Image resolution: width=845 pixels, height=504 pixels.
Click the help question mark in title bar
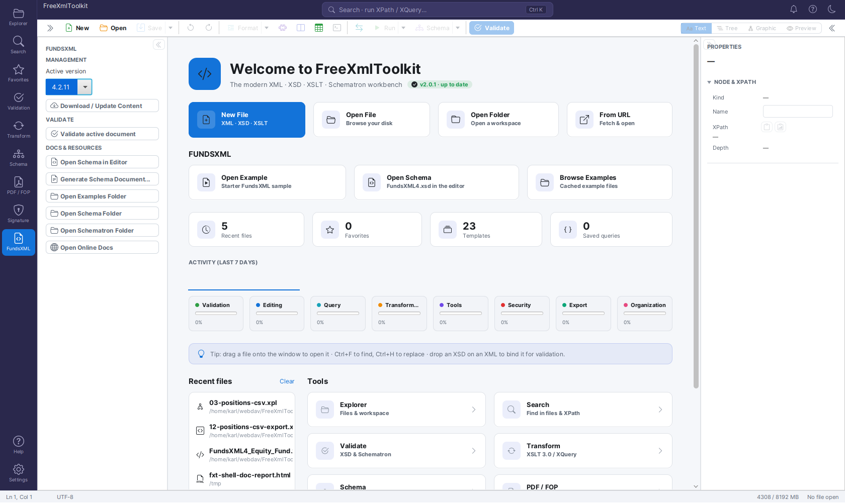[813, 9]
